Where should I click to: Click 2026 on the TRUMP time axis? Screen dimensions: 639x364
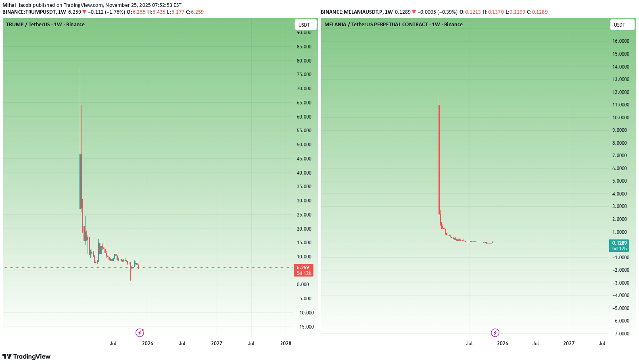click(148, 343)
